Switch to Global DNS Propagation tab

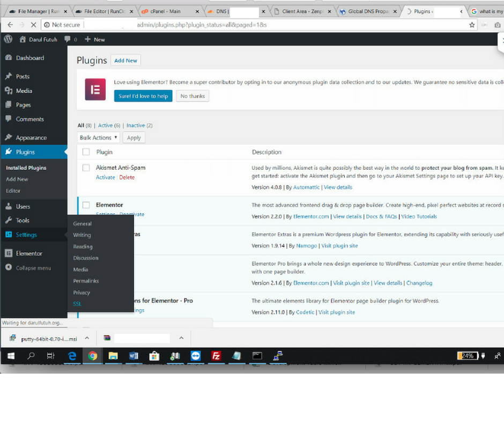[x=368, y=11]
